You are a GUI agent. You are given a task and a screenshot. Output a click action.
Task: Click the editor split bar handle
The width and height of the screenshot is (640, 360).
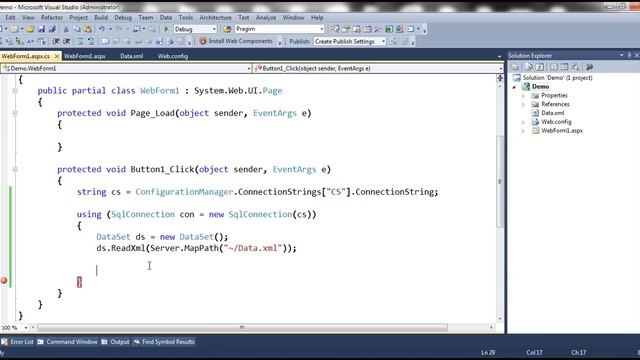500,78
